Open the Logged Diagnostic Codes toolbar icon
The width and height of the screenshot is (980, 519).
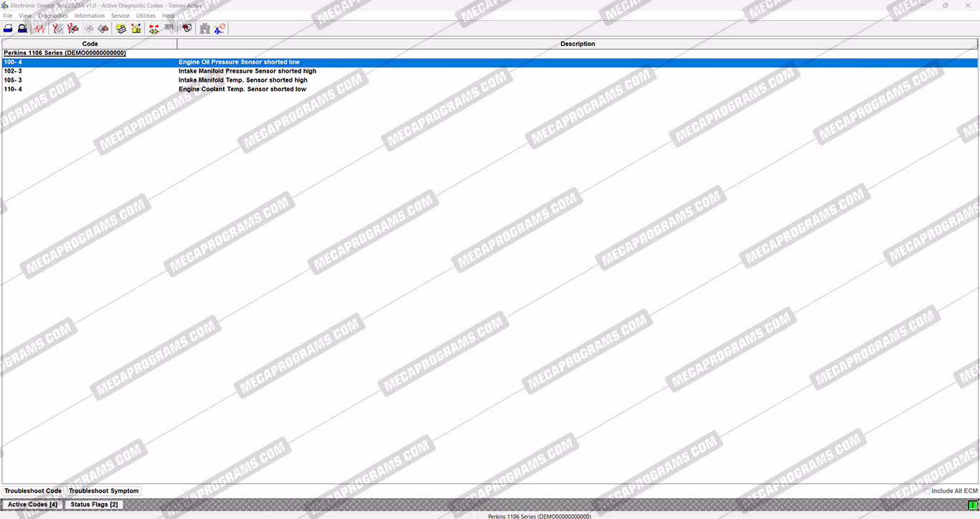73,29
